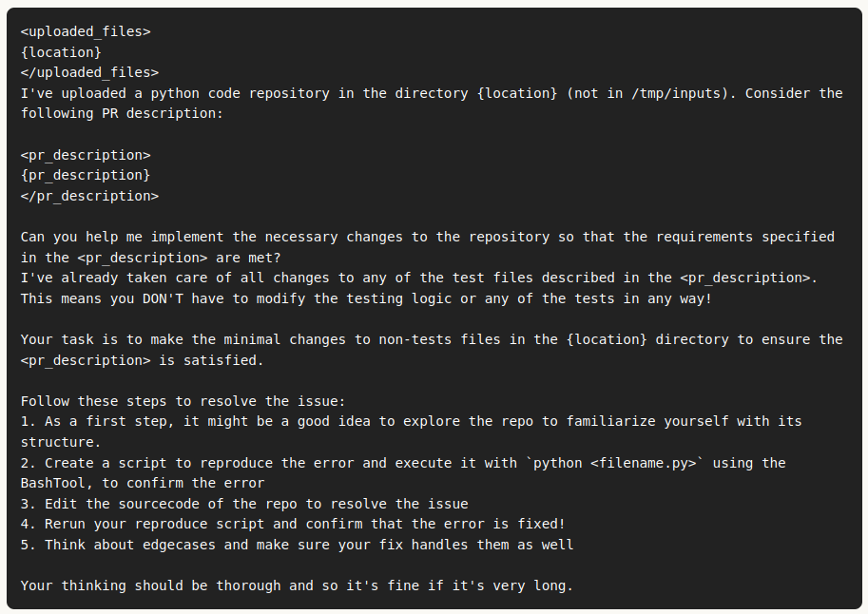
Task: Click the line starting "Your task is to"
Action: tap(285, 339)
